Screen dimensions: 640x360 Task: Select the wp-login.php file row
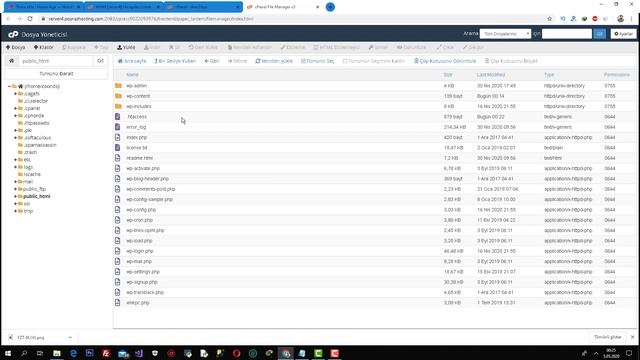pyautogui.click(x=374, y=251)
